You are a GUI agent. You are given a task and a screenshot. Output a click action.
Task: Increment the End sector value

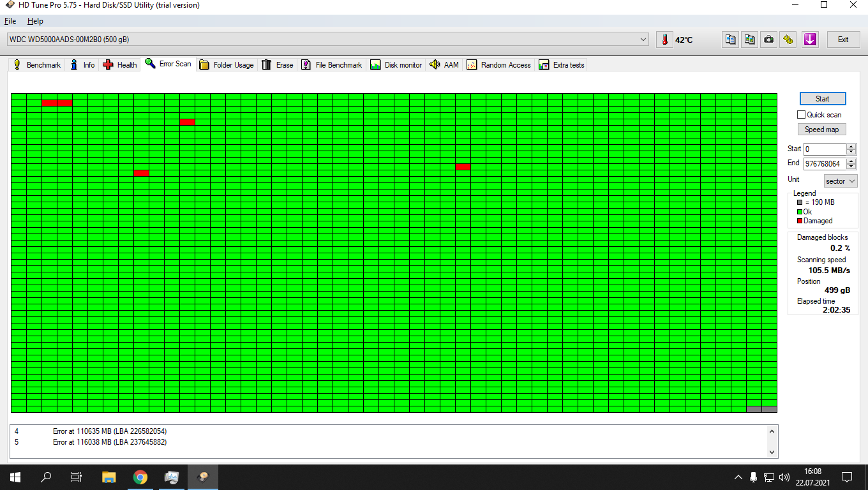click(x=851, y=161)
